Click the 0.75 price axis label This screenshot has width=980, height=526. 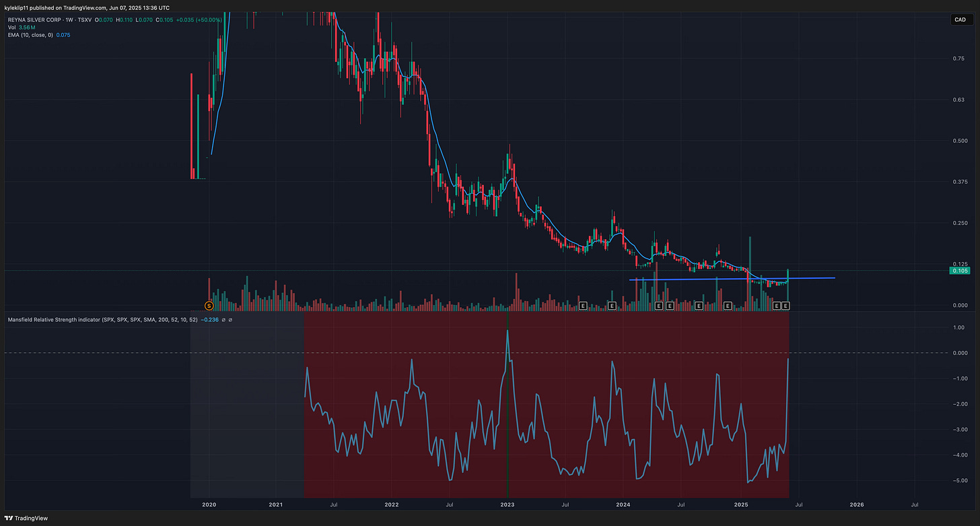click(958, 59)
